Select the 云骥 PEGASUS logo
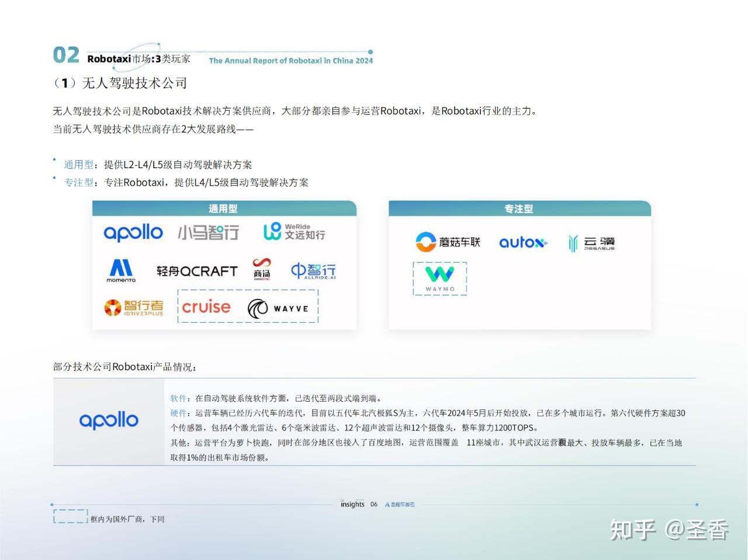Image resolution: width=748 pixels, height=560 pixels. coord(591,242)
